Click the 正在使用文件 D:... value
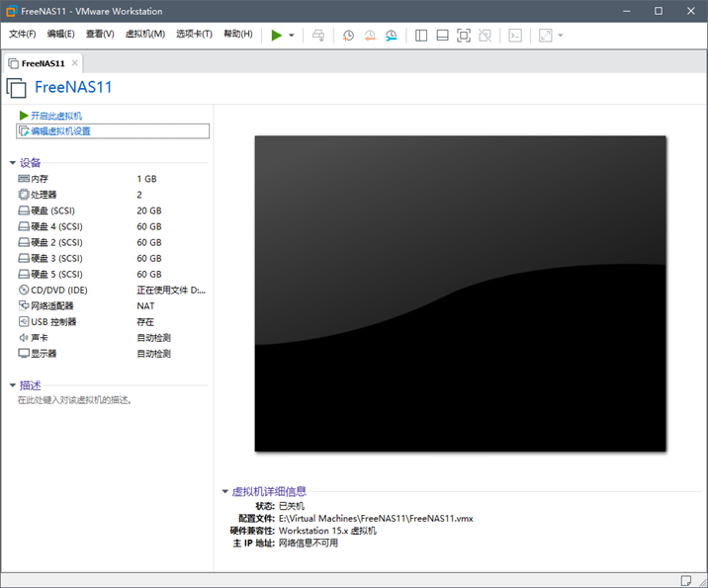This screenshot has height=588, width=708. tap(171, 291)
